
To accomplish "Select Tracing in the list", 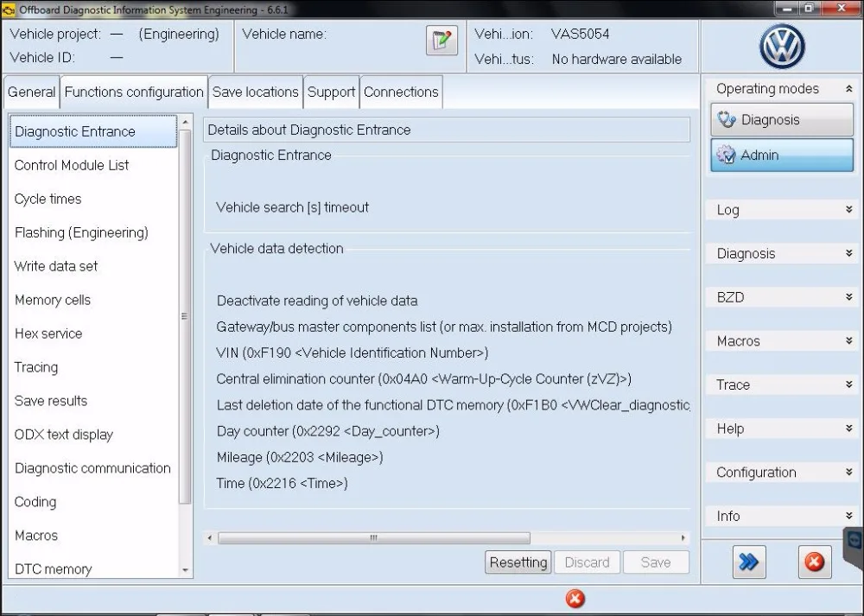I will [x=93, y=367].
